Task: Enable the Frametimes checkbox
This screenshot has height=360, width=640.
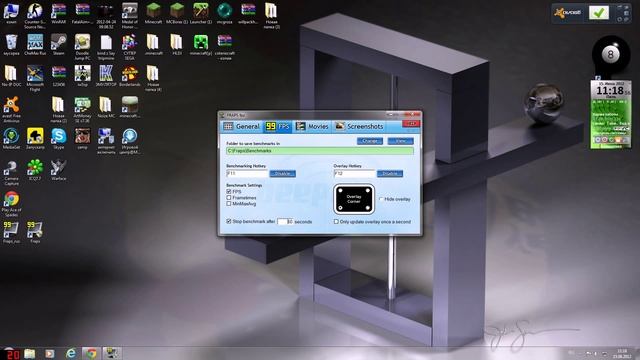Action: (x=229, y=197)
